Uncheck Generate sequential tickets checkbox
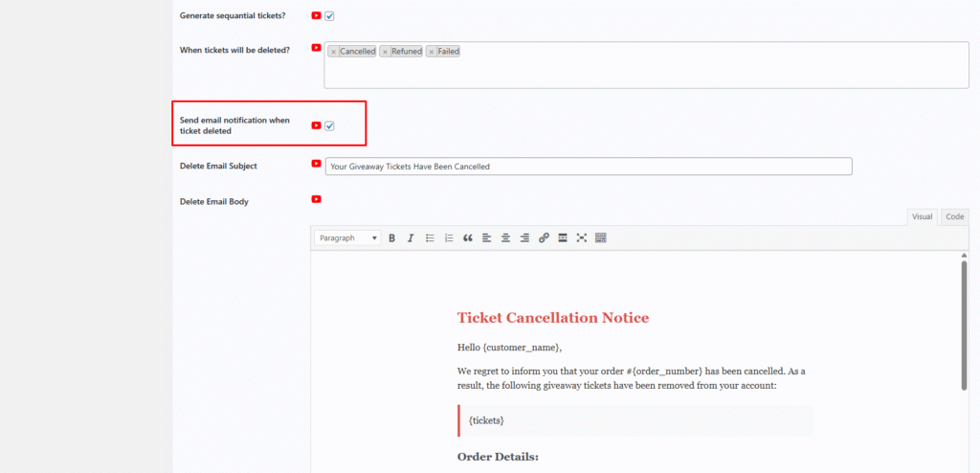Image resolution: width=980 pixels, height=473 pixels. [329, 16]
